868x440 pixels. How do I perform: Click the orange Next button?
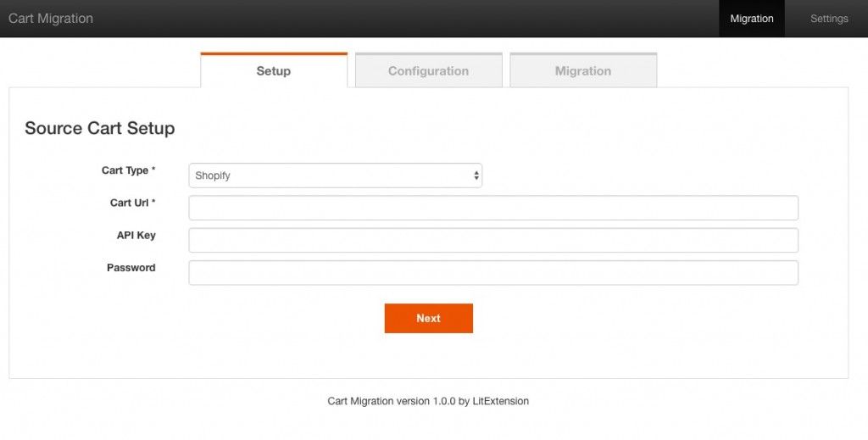pyautogui.click(x=428, y=318)
